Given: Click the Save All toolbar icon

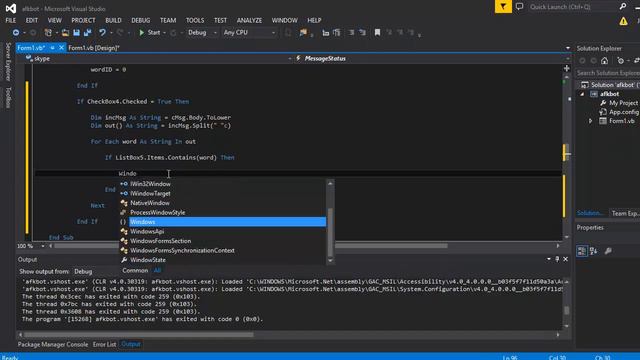Looking at the screenshot, I should pos(87,32).
